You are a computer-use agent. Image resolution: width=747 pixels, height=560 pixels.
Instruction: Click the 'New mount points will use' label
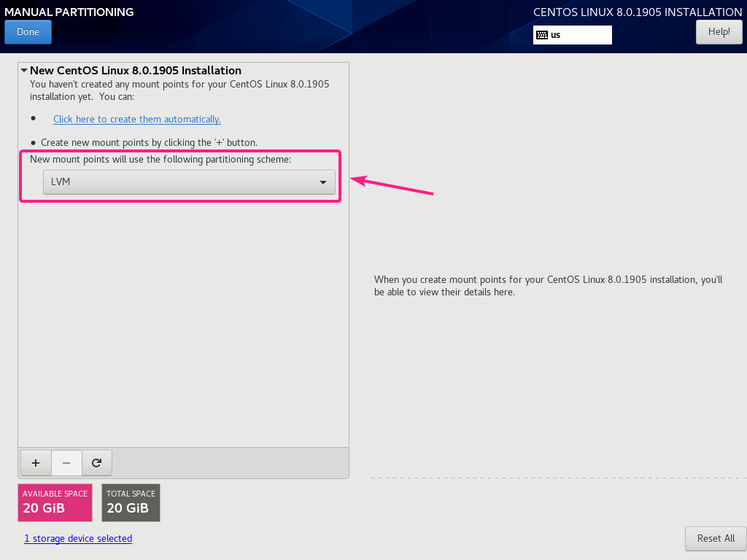pos(160,159)
